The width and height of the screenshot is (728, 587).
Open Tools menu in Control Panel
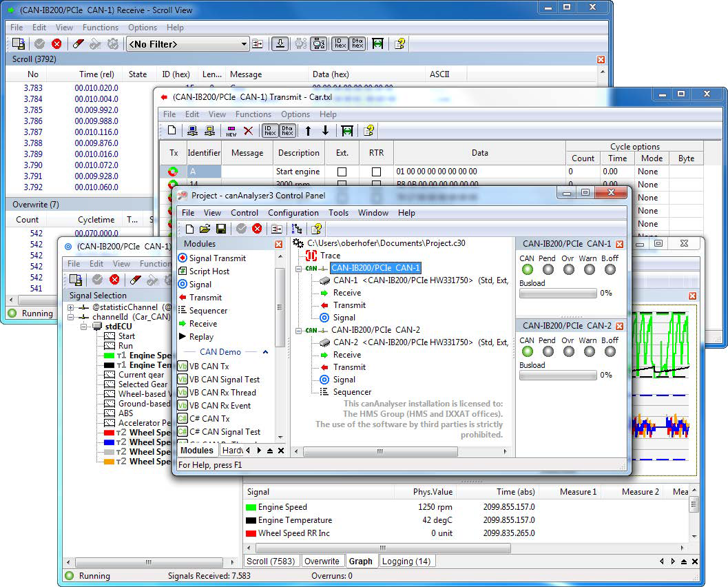tap(338, 213)
